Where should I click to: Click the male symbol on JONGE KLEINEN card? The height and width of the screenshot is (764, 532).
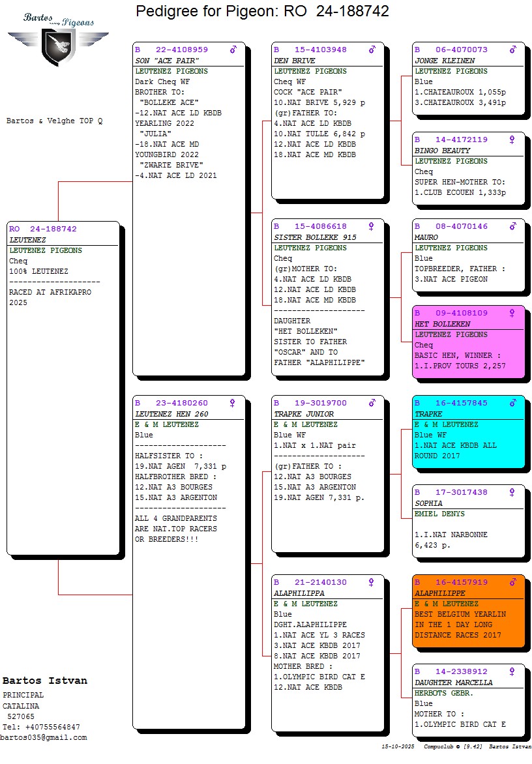512,50
